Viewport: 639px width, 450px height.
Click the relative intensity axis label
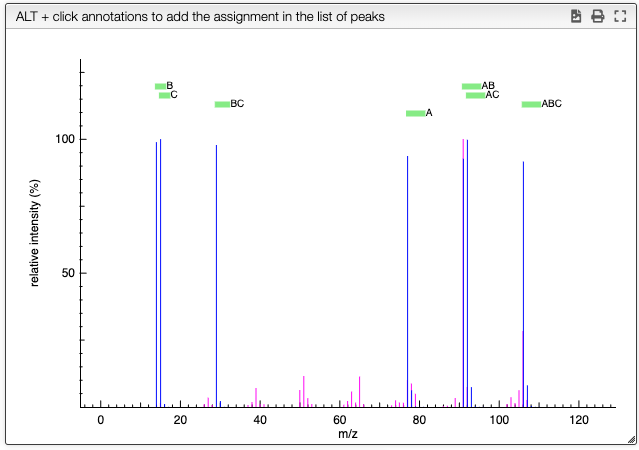point(35,233)
